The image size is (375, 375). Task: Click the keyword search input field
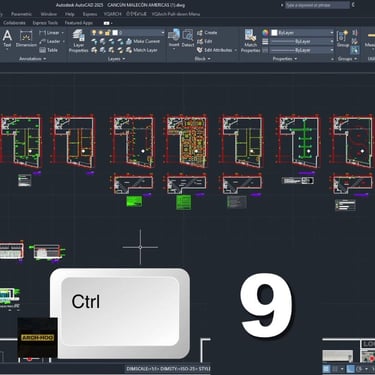(x=317, y=5)
